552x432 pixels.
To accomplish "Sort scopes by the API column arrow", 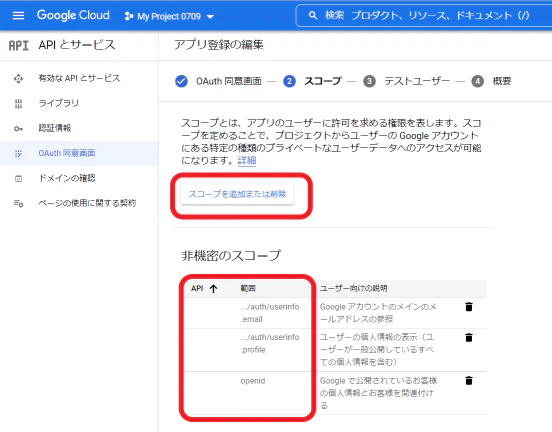I will [x=213, y=289].
